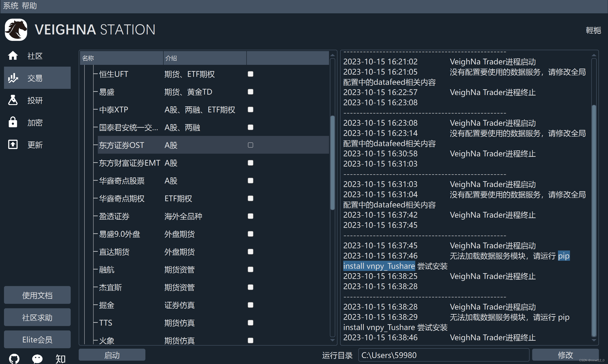The image size is (608, 364).
Task: Open the 帮助 menu
Action: click(29, 5)
